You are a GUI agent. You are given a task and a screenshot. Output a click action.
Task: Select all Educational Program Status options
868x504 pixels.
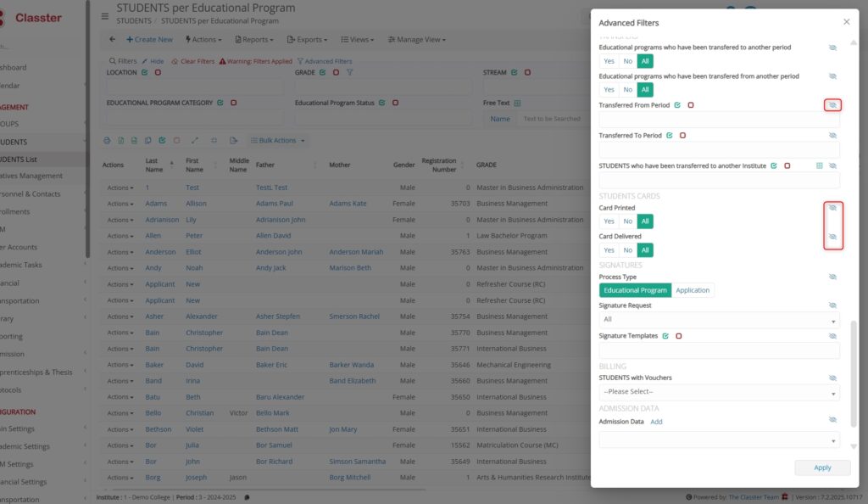pyautogui.click(x=382, y=103)
